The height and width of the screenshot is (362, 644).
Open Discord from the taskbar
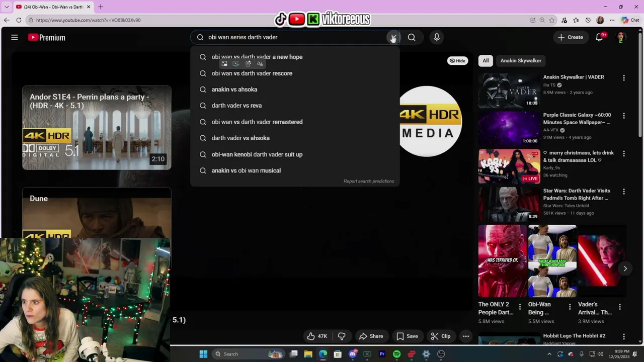point(353,354)
